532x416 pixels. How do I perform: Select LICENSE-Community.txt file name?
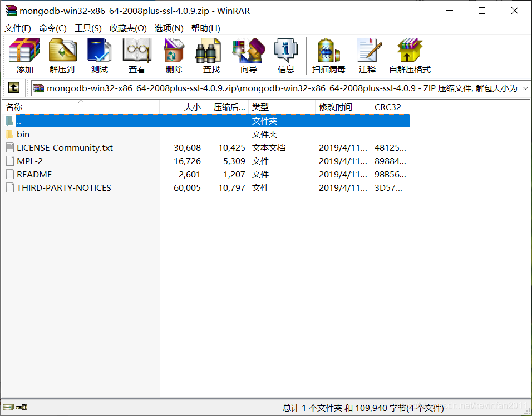65,148
